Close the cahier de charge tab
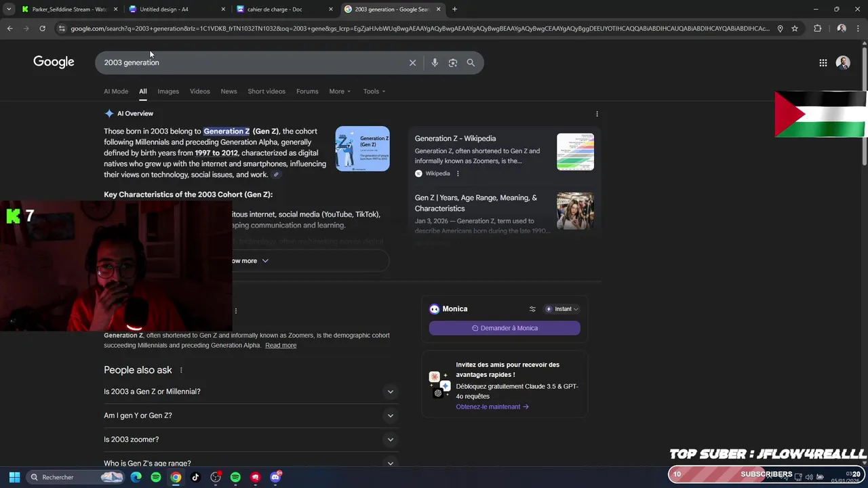The image size is (868, 488). click(331, 9)
